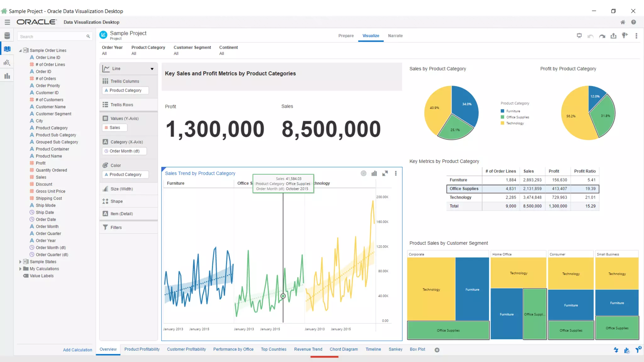Click the share/export icon in top toolbar
The height and width of the screenshot is (362, 644).
tap(613, 36)
